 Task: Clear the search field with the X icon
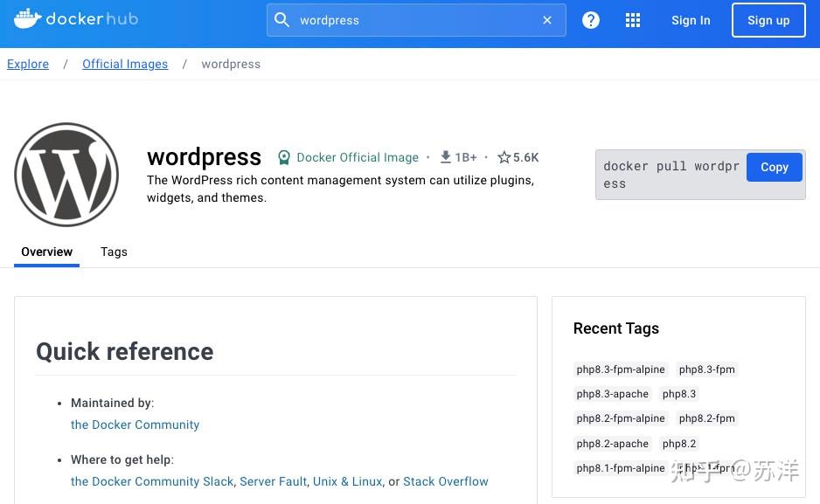(x=547, y=19)
